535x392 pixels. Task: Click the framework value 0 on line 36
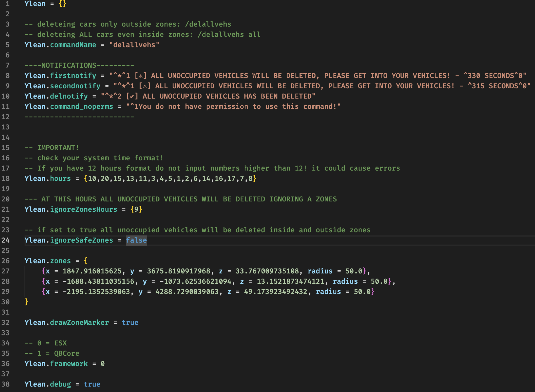103,364
